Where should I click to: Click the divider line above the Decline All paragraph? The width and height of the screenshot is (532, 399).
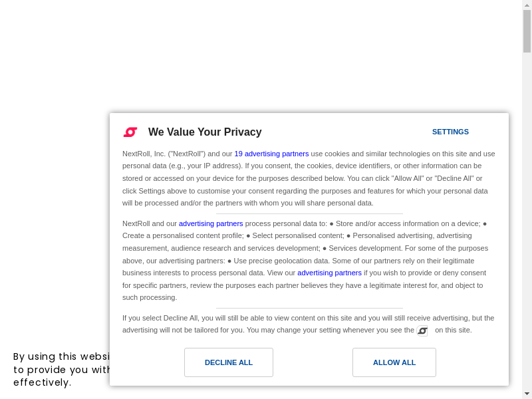click(309, 309)
